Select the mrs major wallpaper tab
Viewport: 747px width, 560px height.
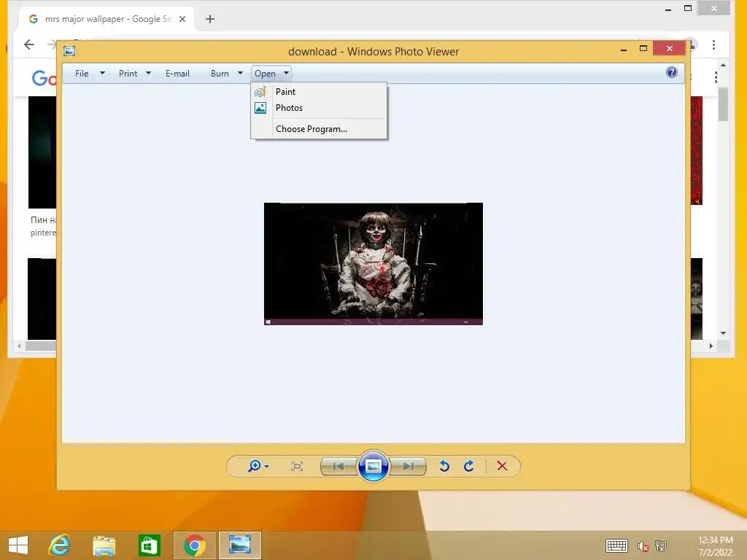(107, 19)
